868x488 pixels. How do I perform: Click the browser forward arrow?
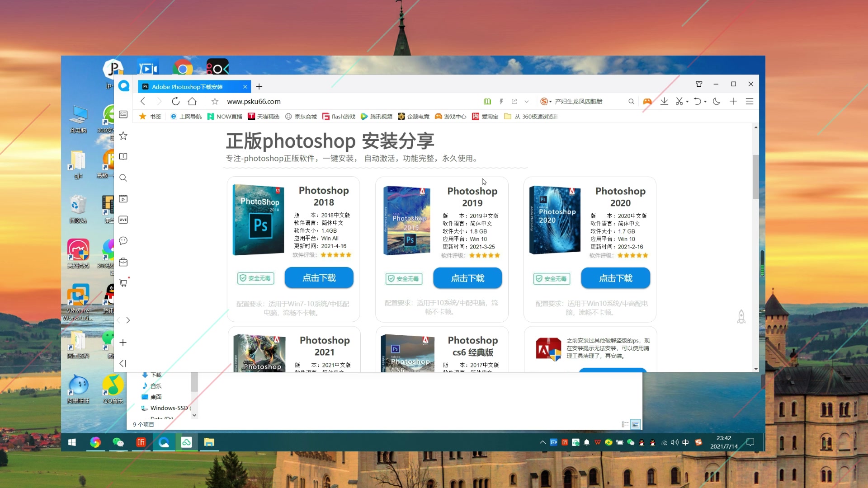point(159,101)
